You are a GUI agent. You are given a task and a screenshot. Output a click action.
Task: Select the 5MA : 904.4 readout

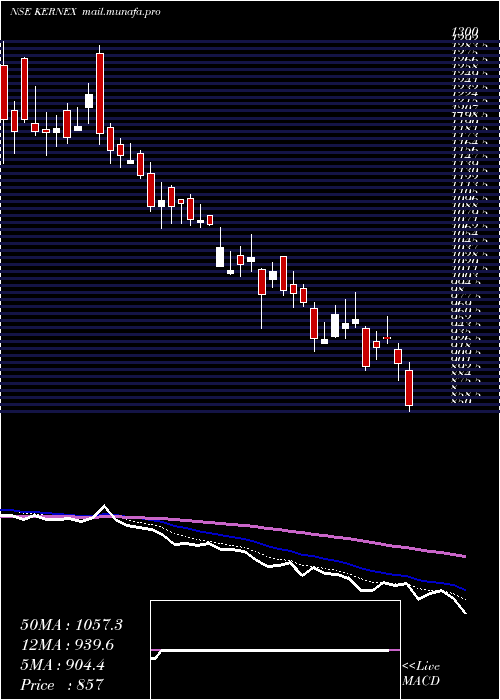coord(62,665)
